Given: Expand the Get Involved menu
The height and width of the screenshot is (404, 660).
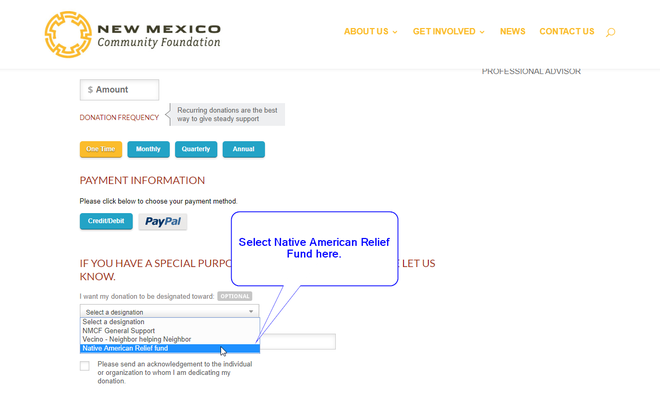Looking at the screenshot, I should 448,32.
